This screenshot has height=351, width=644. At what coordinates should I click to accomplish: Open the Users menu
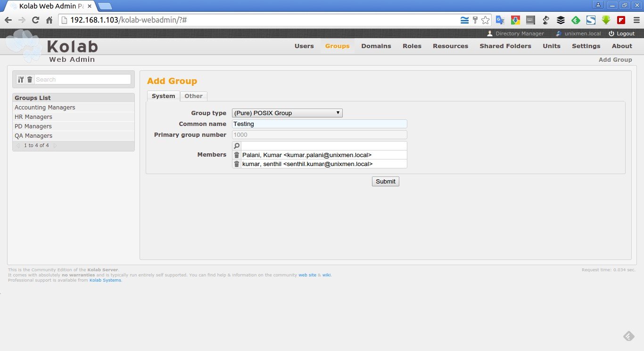(304, 46)
